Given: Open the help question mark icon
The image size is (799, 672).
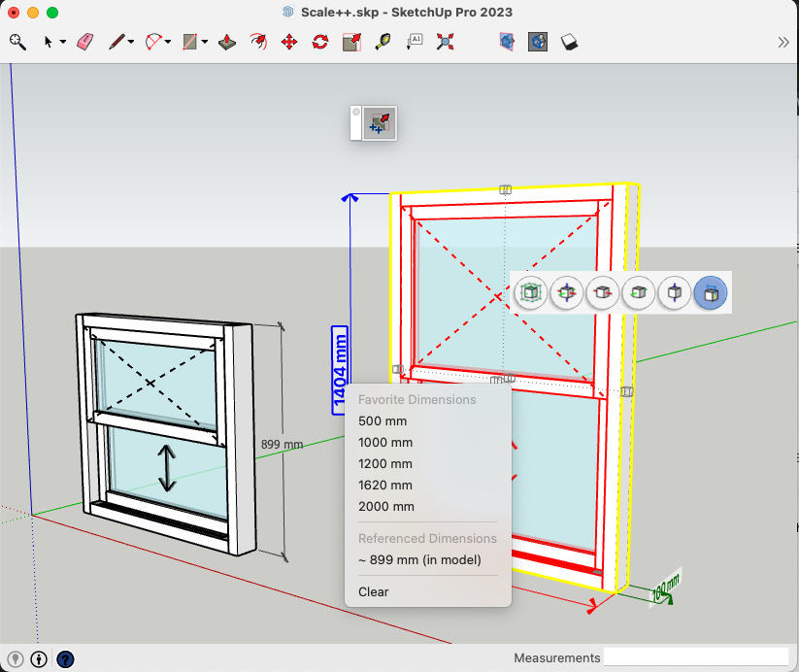Looking at the screenshot, I should [x=65, y=659].
